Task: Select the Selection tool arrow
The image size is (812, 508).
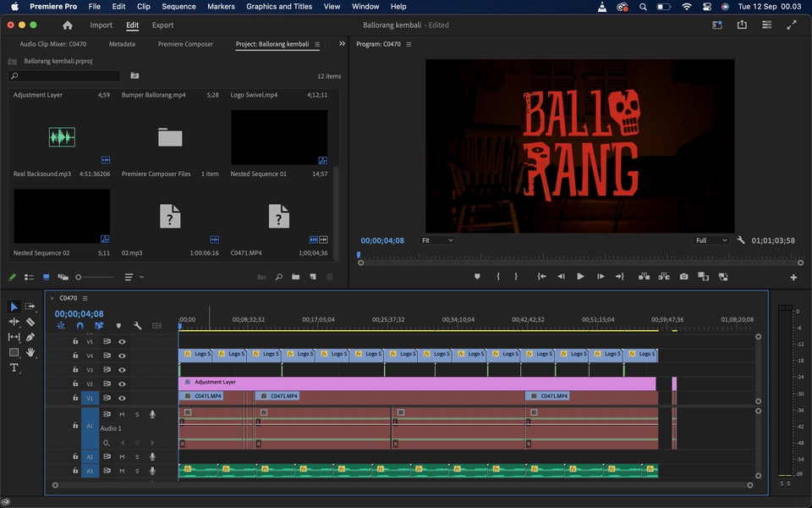Action: 14,306
